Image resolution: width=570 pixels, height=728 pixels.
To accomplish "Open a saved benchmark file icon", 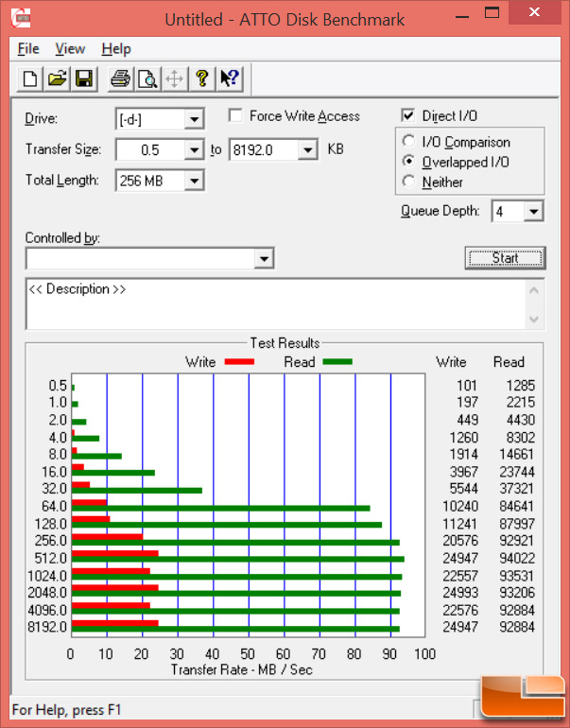I will (57, 78).
